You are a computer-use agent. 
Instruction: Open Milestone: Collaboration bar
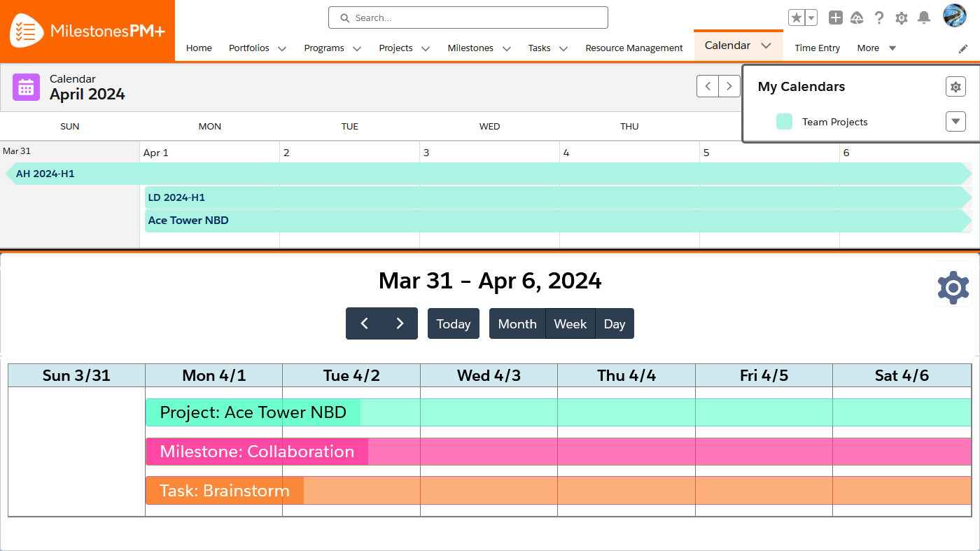point(559,452)
